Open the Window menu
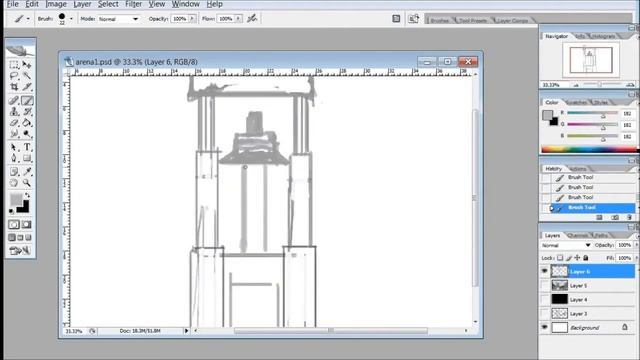This screenshot has width=640, height=360. (x=185, y=4)
